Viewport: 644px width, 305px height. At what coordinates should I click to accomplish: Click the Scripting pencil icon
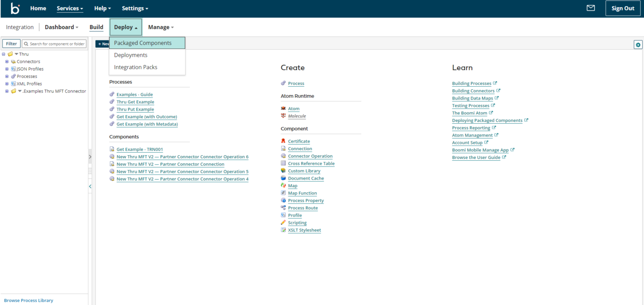tap(284, 223)
